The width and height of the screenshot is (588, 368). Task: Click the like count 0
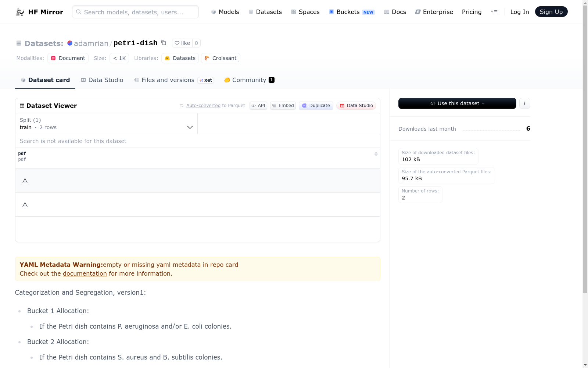click(x=196, y=43)
